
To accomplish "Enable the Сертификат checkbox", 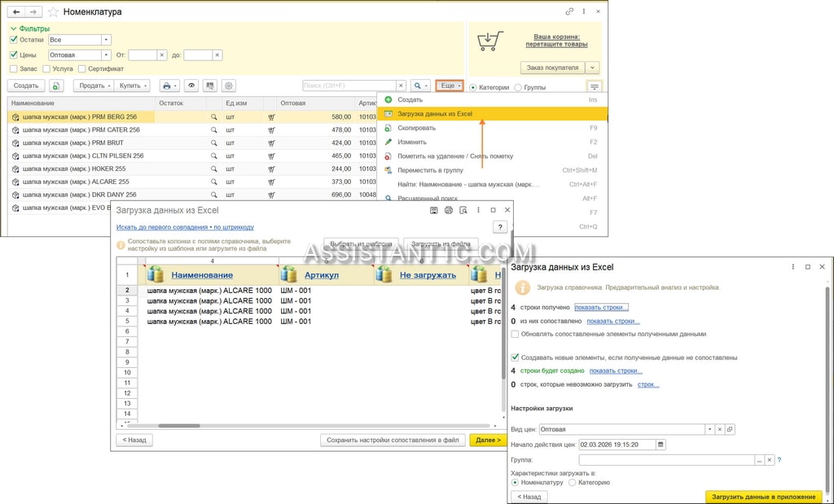I will [82, 68].
